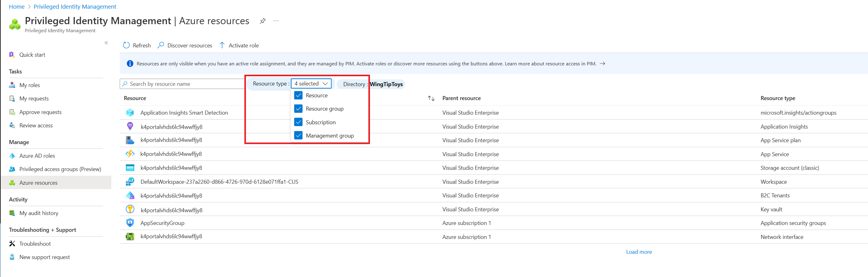868x277 pixels.
Task: Focus the Search by resource name field
Action: (182, 84)
